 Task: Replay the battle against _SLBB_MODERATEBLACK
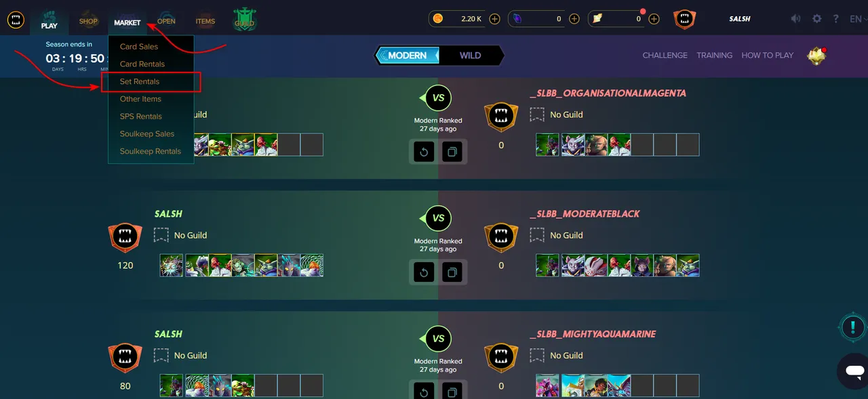(x=425, y=272)
